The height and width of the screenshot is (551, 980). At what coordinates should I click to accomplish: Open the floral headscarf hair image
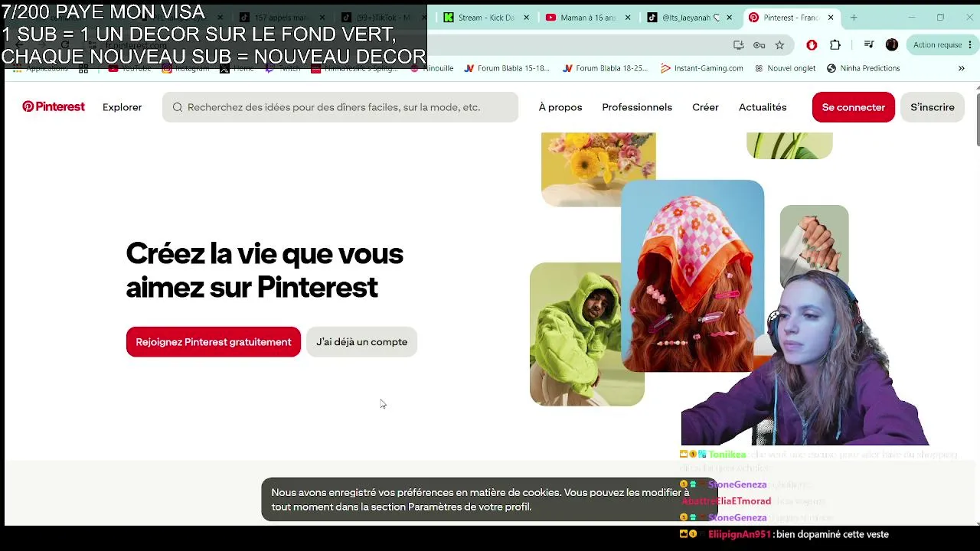[692, 275]
